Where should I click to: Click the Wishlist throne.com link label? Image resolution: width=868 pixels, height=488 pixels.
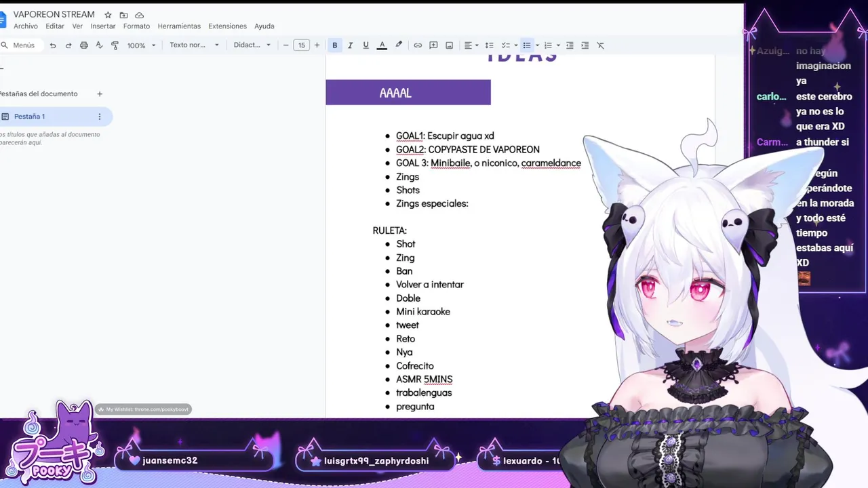143,409
